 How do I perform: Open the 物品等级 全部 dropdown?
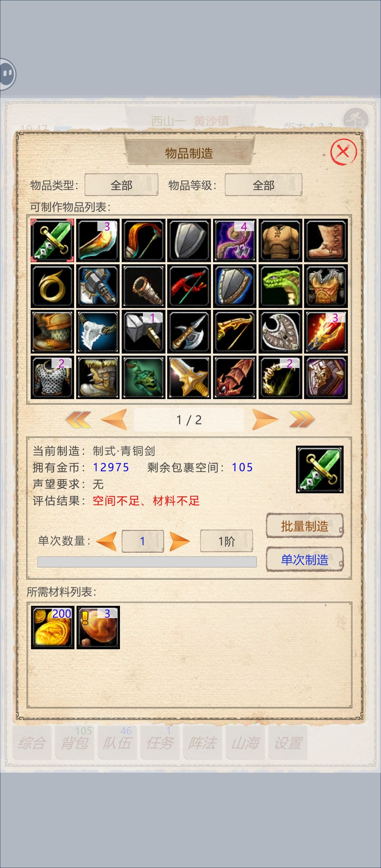[x=264, y=185]
